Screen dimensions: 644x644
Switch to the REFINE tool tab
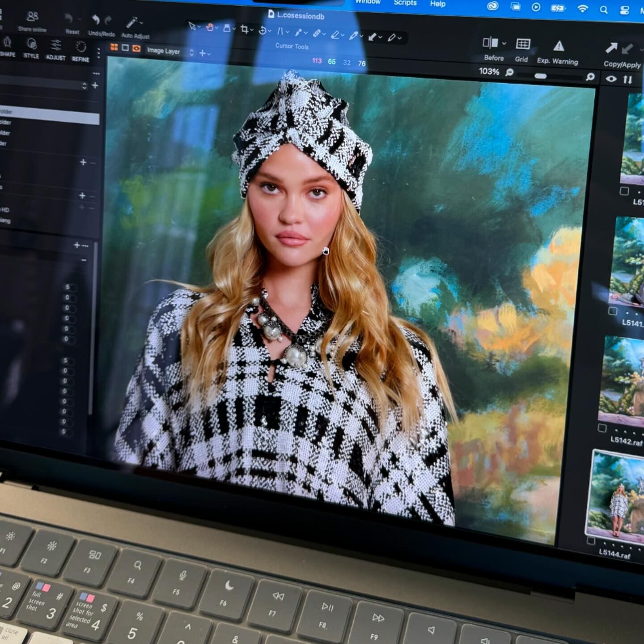pyautogui.click(x=80, y=51)
